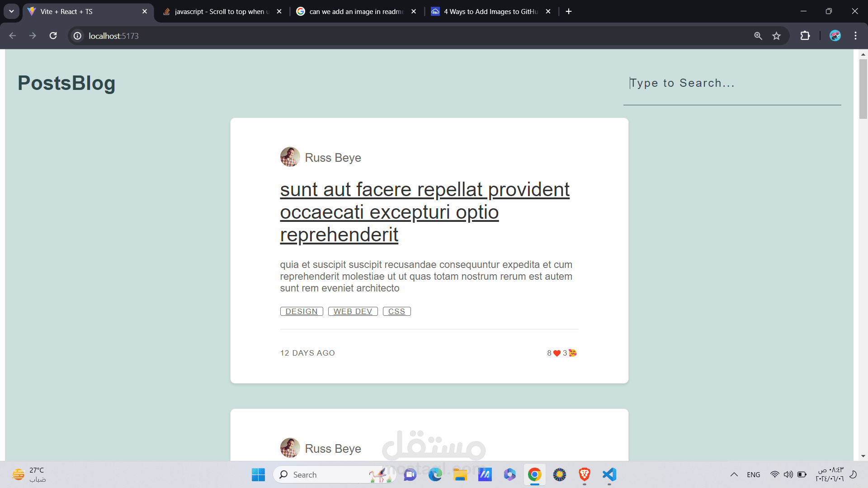Click the Google Chrome taskbar icon

coord(535,474)
